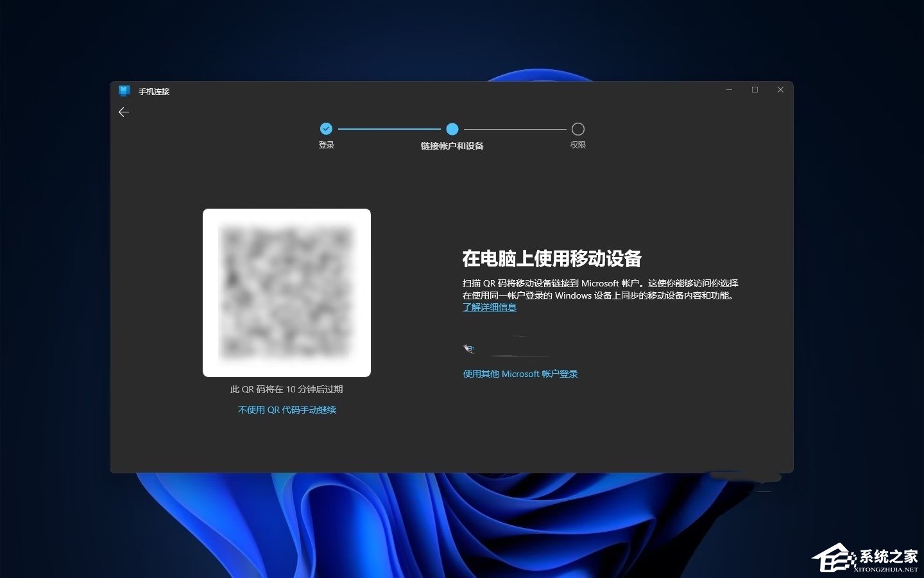Viewport: 924px width, 578px height.
Task: Select the 权限 step circle
Action: [x=578, y=129]
